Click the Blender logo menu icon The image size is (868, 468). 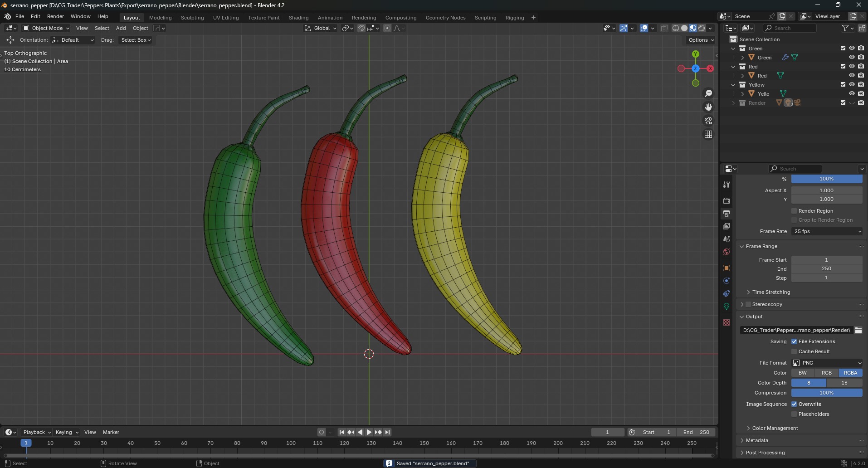[x=7, y=16]
